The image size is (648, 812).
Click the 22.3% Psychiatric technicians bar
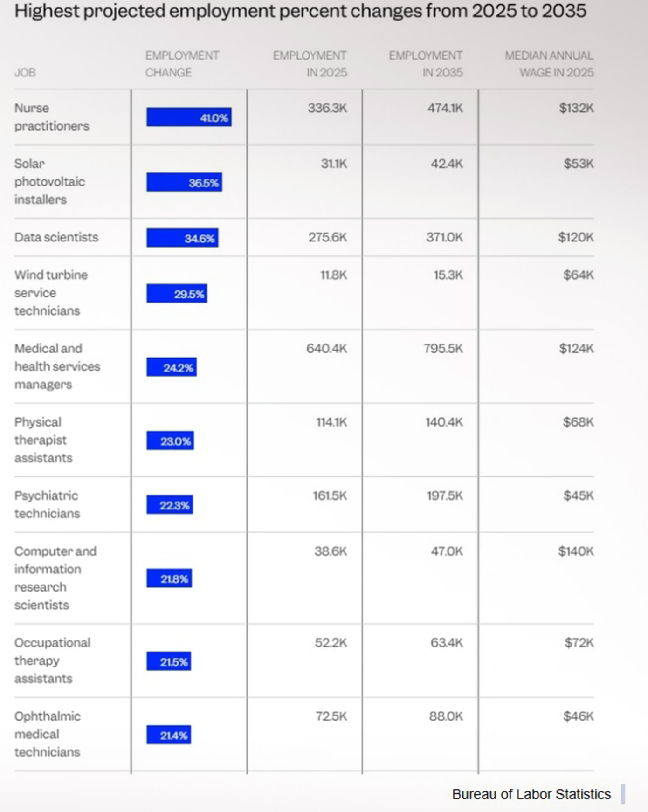(x=170, y=505)
